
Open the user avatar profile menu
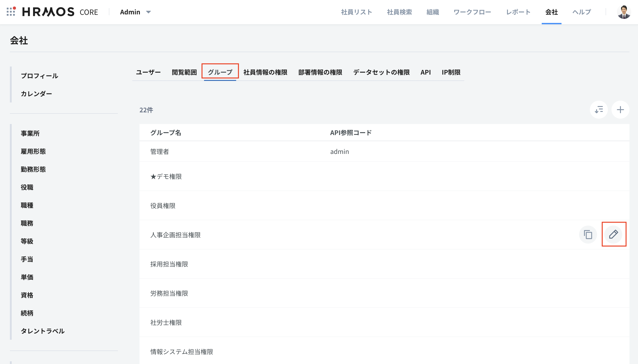coord(624,12)
